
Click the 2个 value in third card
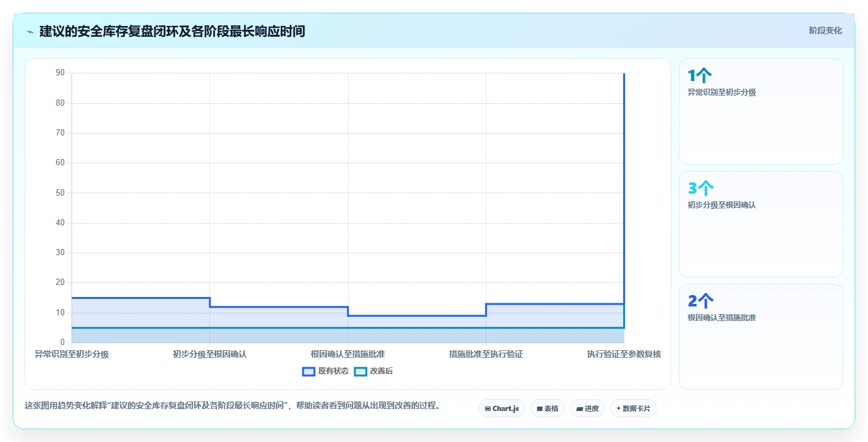[700, 301]
